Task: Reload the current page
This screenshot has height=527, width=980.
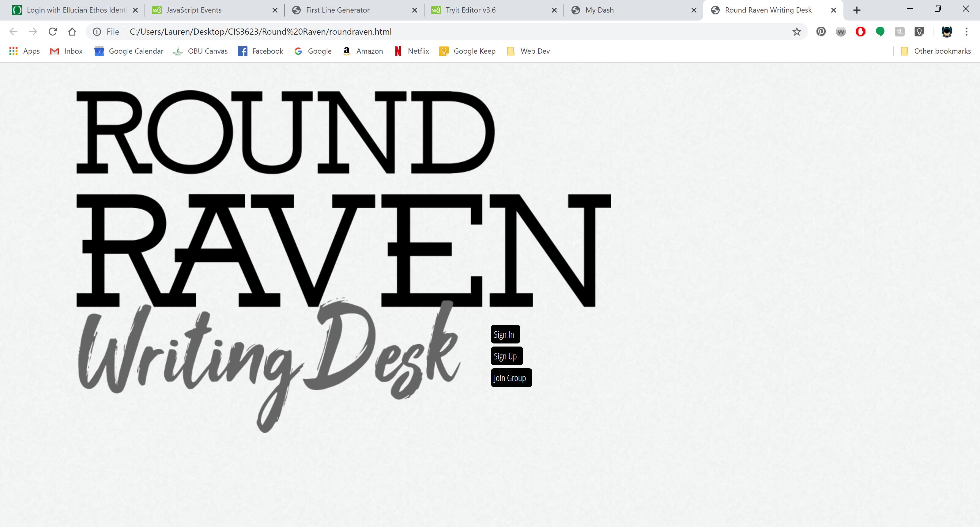Action: [x=52, y=32]
